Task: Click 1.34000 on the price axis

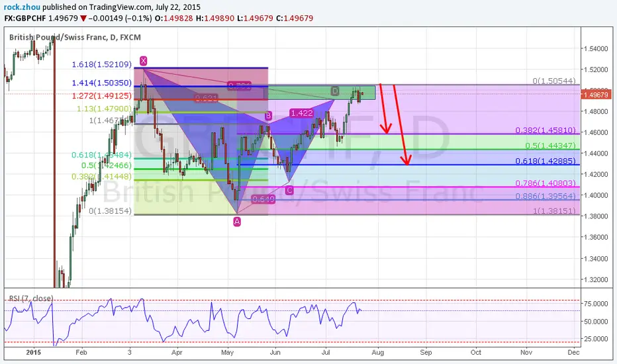Action: (596, 259)
